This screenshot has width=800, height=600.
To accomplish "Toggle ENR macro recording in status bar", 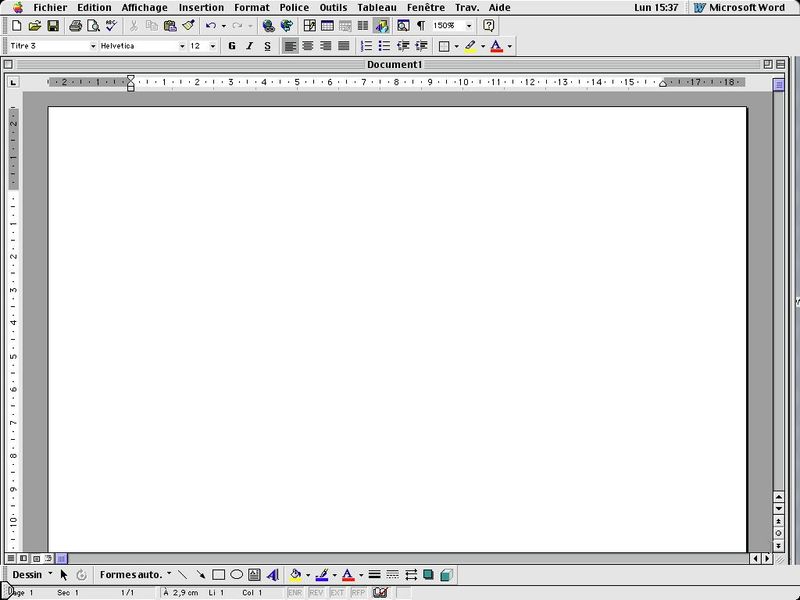I will pyautogui.click(x=295, y=592).
